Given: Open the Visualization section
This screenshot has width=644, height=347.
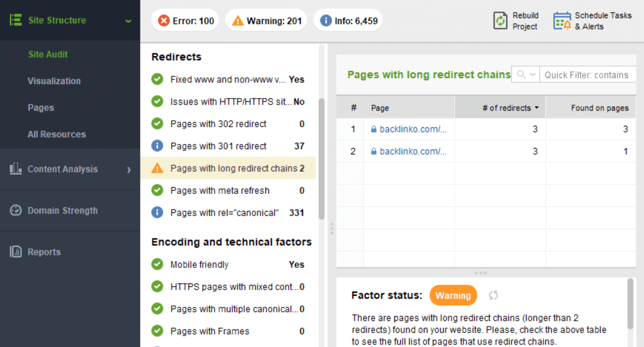Looking at the screenshot, I should click(x=54, y=81).
